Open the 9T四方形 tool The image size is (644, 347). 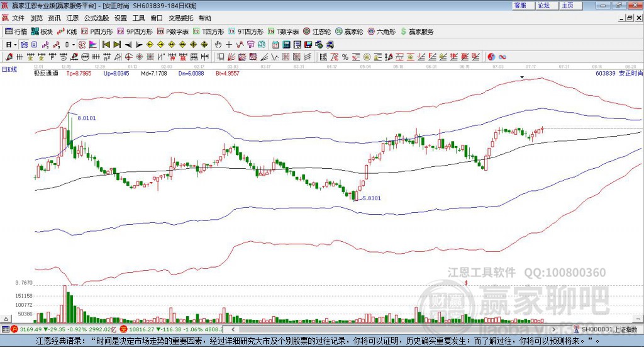pyautogui.click(x=246, y=31)
